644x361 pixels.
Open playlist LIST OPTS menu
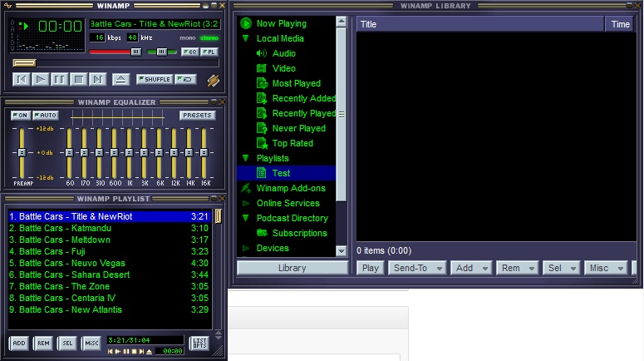199,343
